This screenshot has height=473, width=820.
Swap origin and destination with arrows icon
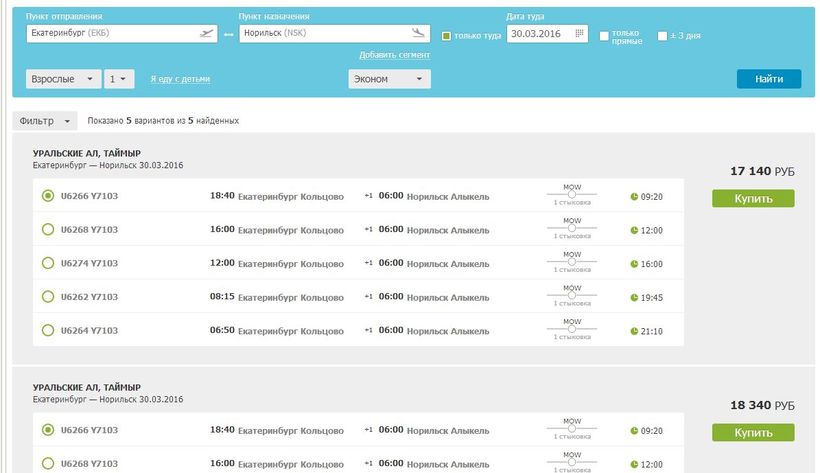(x=228, y=34)
